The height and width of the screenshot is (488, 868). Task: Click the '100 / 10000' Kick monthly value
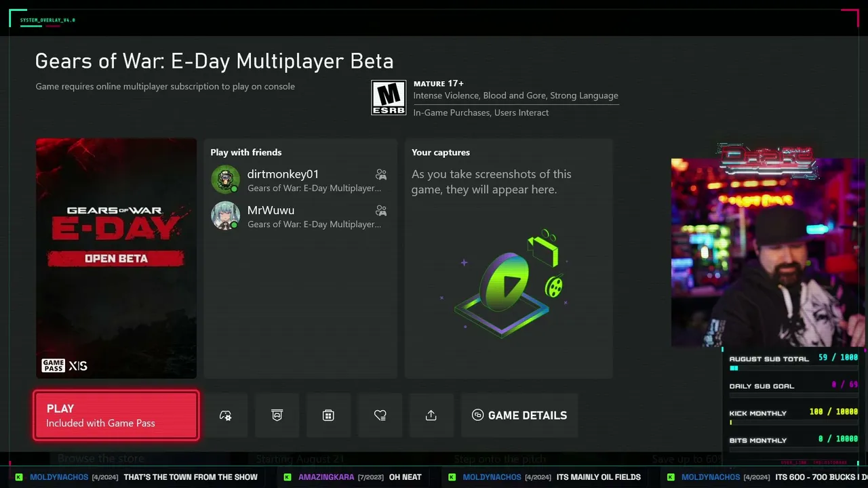click(834, 412)
